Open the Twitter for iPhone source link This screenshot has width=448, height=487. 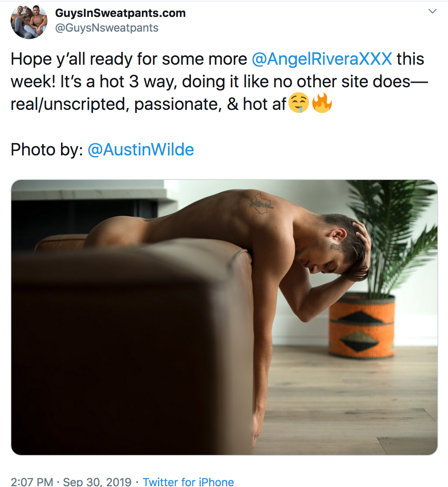coord(188,482)
